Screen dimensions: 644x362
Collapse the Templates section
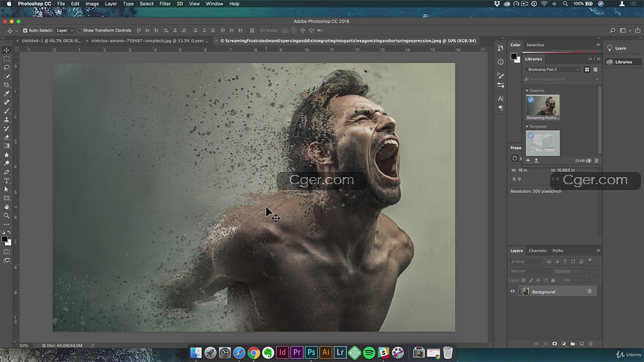(527, 127)
